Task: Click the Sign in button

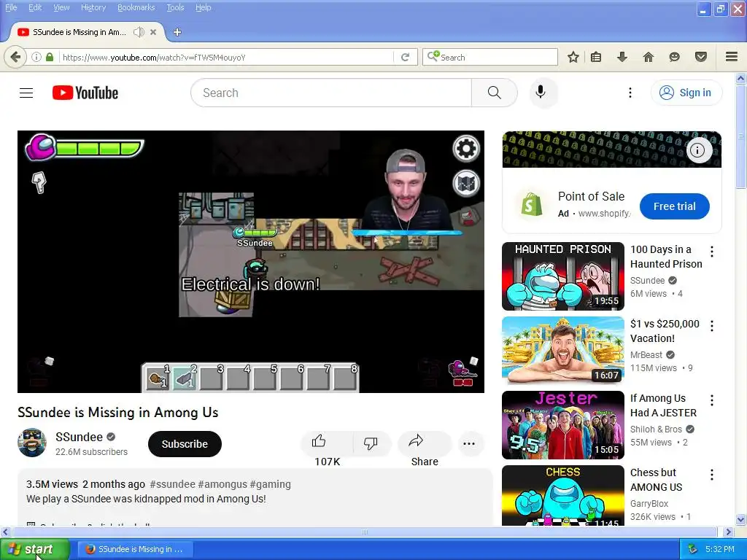Action: [x=686, y=93]
